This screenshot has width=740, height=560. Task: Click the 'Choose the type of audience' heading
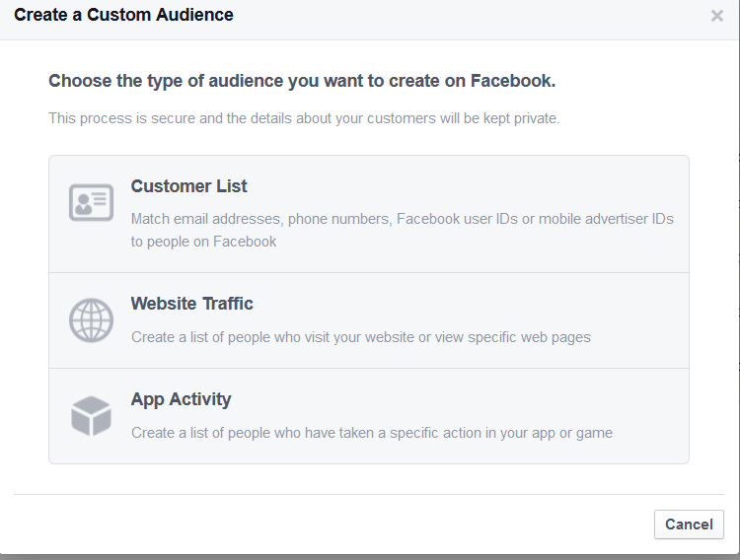pyautogui.click(x=302, y=81)
